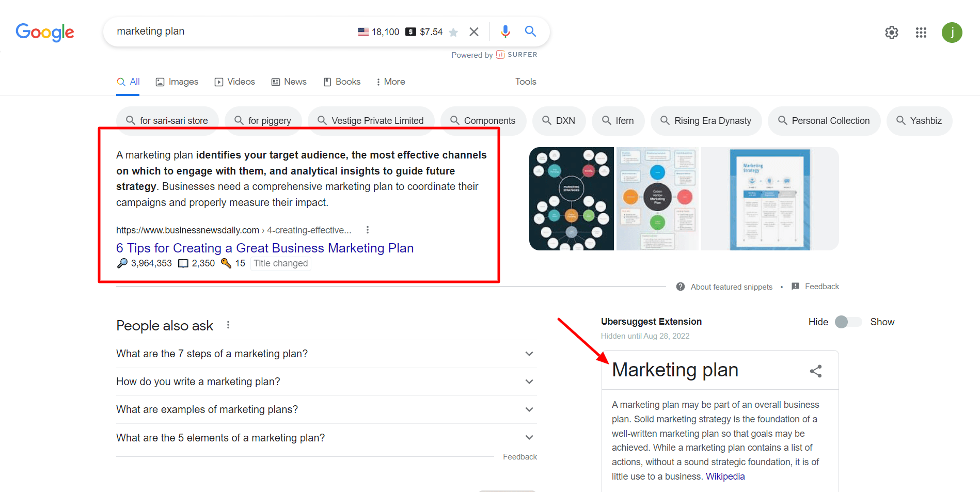This screenshot has height=492, width=980.
Task: Open the Wikipedia link in knowledge panel
Action: click(725, 477)
